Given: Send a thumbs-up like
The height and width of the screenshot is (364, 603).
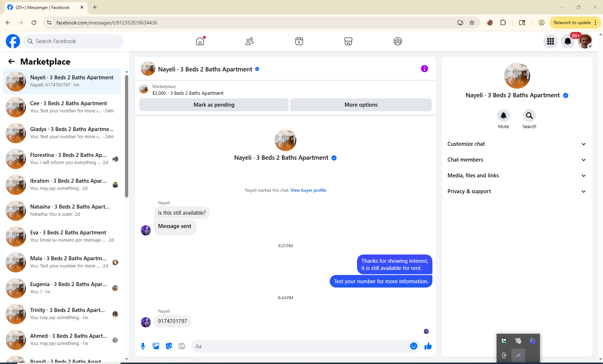Looking at the screenshot, I should click(x=428, y=346).
